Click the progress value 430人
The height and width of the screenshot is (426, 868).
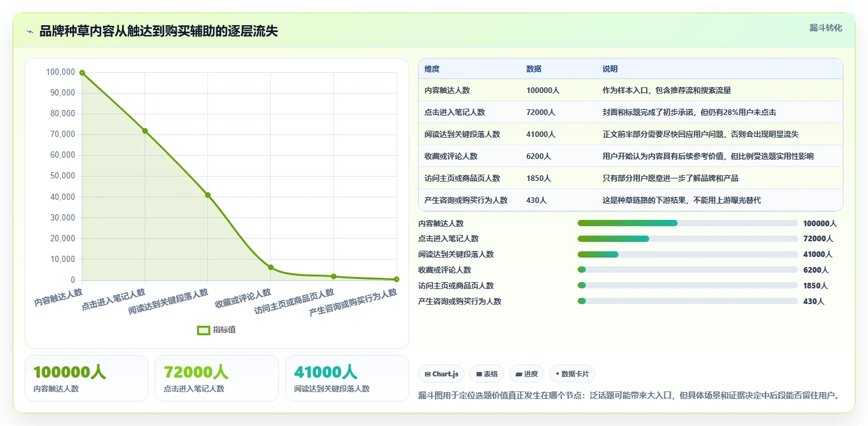[x=814, y=302]
